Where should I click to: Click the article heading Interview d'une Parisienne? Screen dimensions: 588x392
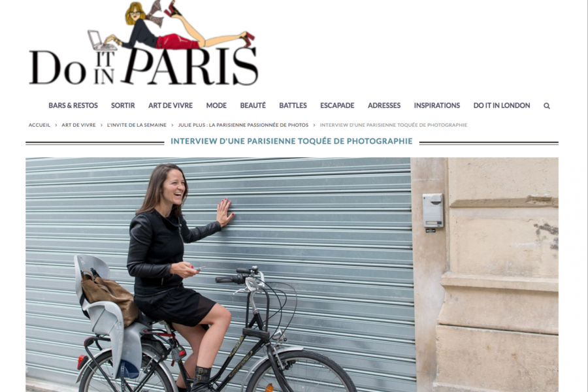coord(291,141)
